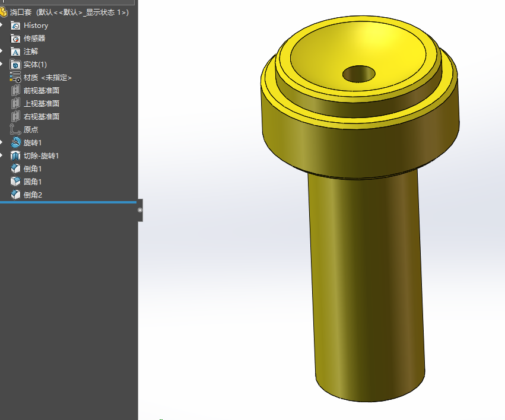Viewport: 505px width, 420px height.
Task: Click the History text label
Action: point(36,26)
